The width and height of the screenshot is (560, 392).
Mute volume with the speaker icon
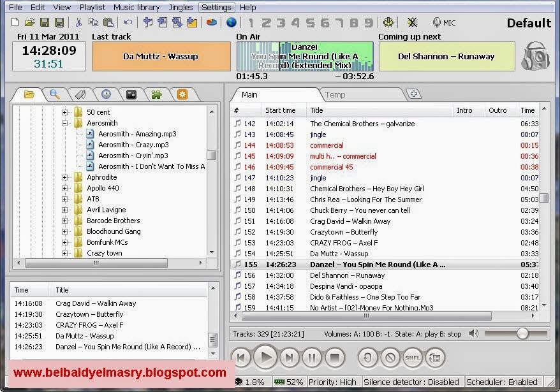coord(473,334)
